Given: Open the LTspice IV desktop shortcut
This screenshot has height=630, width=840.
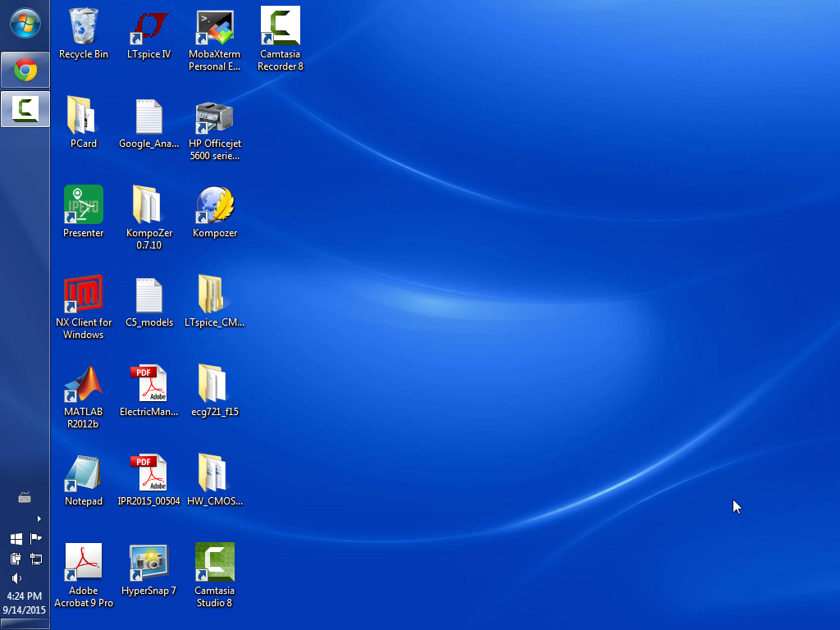Looking at the screenshot, I should [x=149, y=27].
